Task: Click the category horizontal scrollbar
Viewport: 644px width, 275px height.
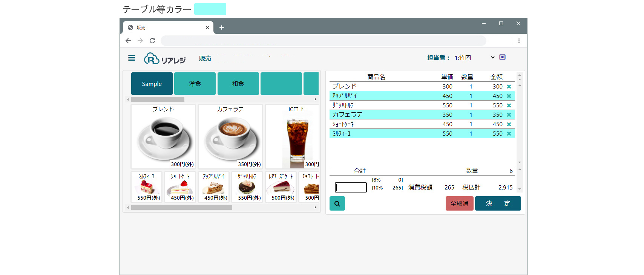Action: pos(222,99)
